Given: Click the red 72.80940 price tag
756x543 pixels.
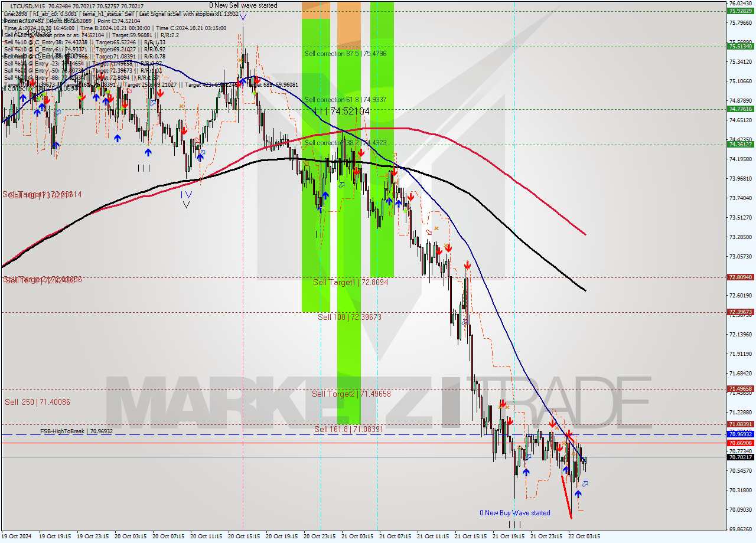Looking at the screenshot, I should [741, 277].
